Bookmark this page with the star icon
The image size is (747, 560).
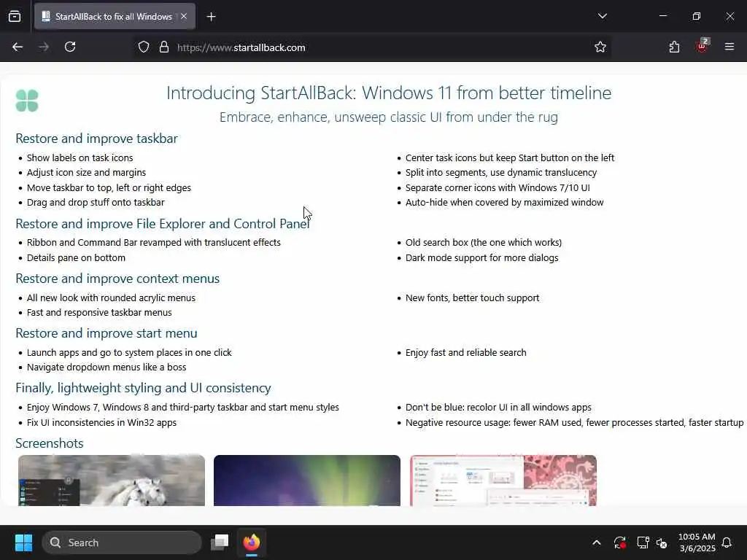(600, 47)
